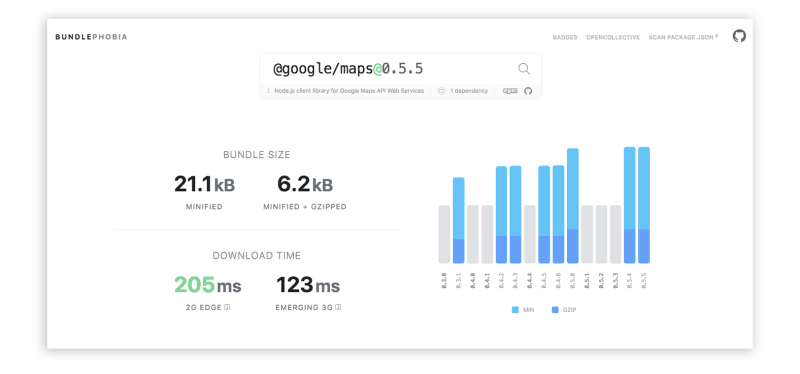This screenshot has width=800, height=374.
Task: Select the 0.4.0 greyed version bar
Action: tap(473, 234)
